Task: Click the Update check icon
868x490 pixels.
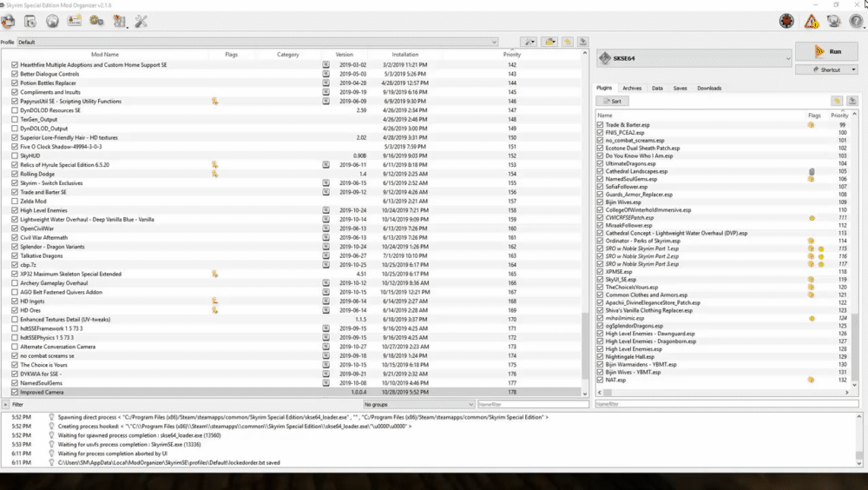Action: coord(833,22)
